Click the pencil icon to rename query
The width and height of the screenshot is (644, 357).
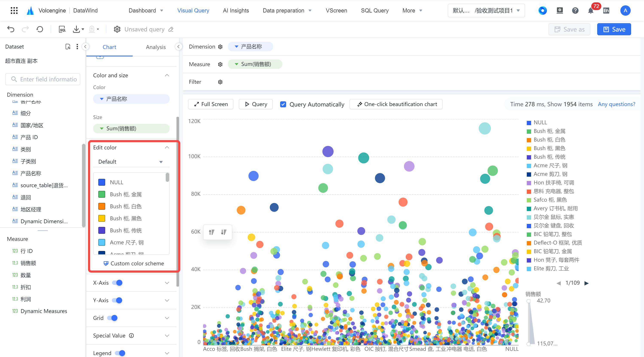pyautogui.click(x=171, y=29)
